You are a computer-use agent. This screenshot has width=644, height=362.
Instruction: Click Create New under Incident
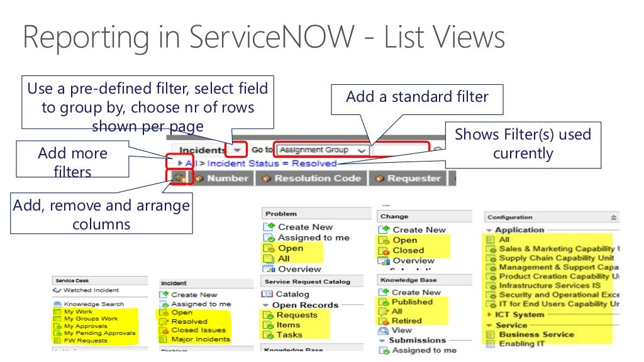(194, 295)
